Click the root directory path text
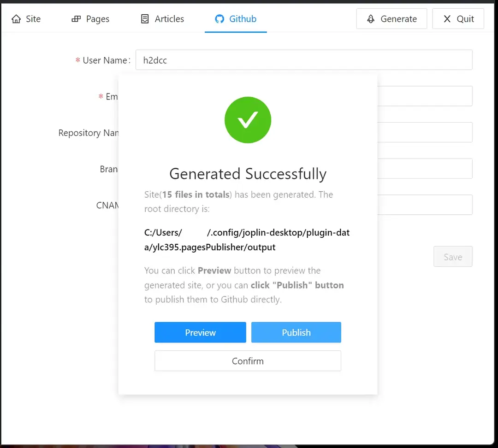498x448 pixels. (x=248, y=239)
